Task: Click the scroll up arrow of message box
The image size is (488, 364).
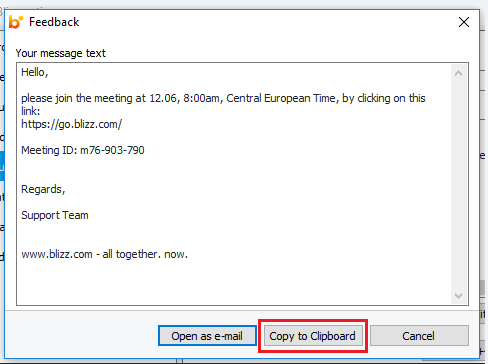Action: 458,73
